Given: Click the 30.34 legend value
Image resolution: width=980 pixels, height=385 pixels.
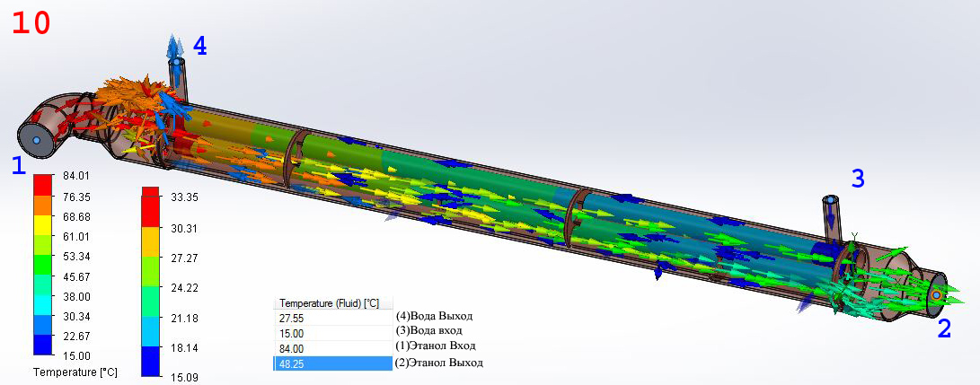Looking at the screenshot, I should (79, 316).
